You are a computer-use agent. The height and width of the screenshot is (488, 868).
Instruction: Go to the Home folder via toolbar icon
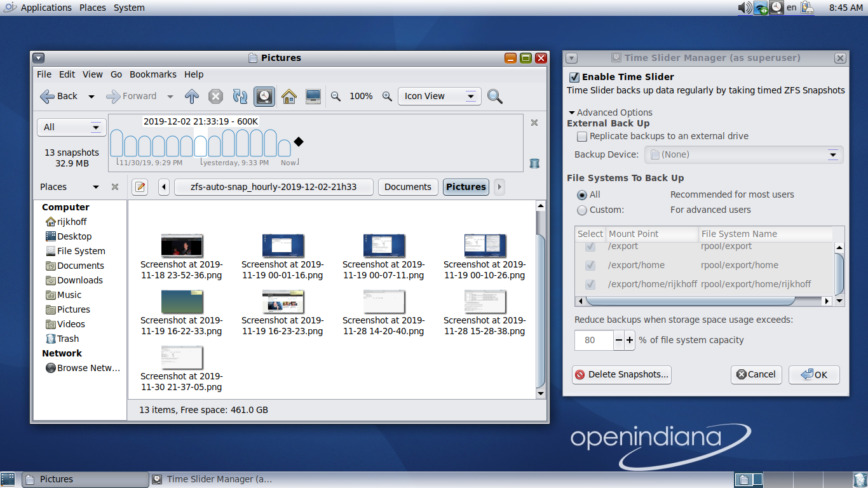point(289,96)
